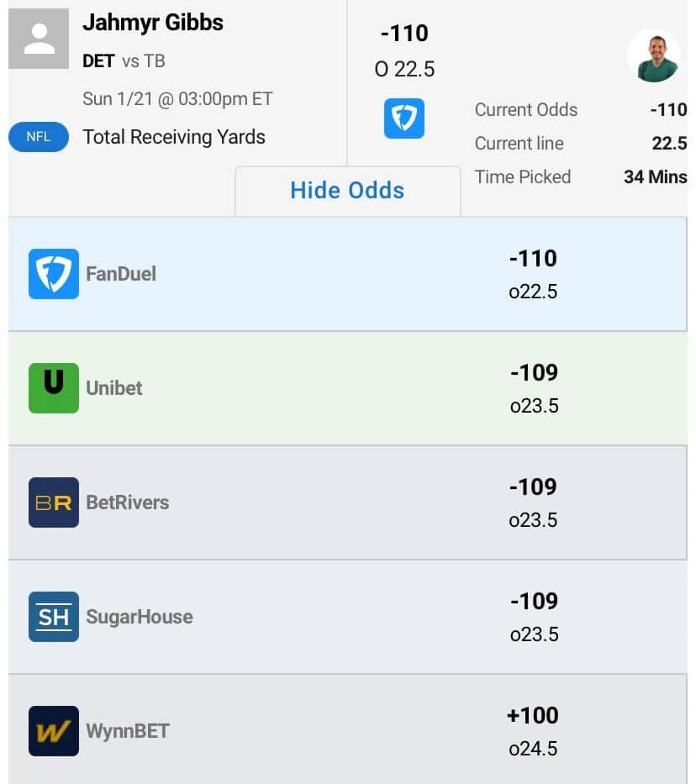Select FanDuel -110 o22.5 odds

533,274
